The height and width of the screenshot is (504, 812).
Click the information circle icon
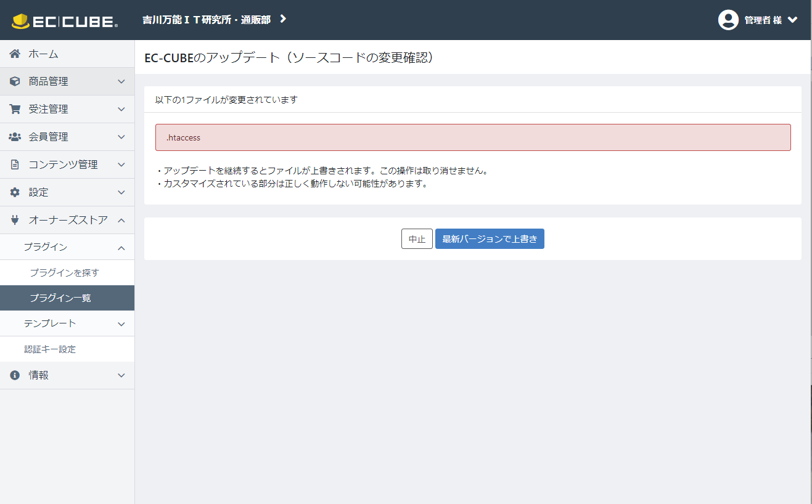coord(15,375)
